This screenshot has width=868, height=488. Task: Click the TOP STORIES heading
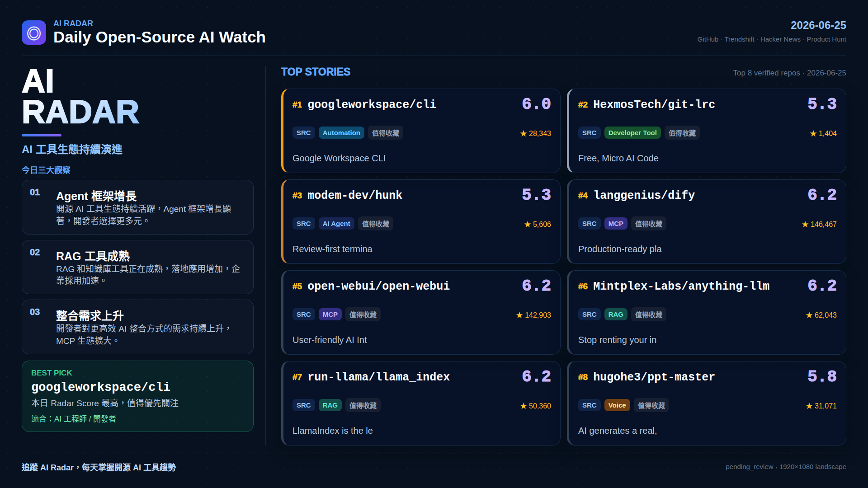316,72
